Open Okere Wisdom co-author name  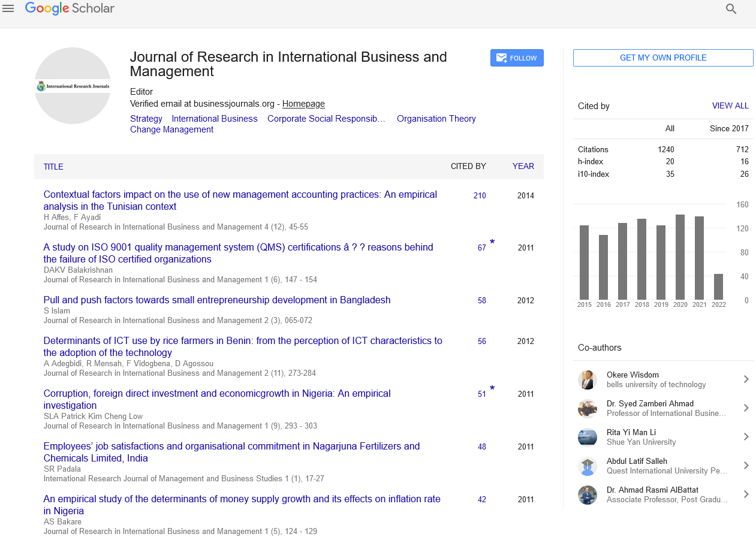[x=632, y=375]
